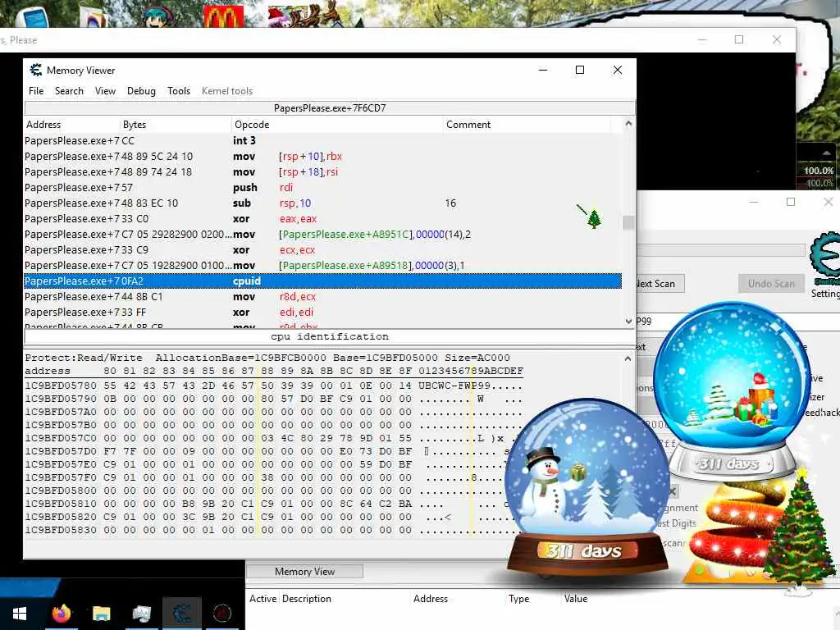Open the Search menu in Memory Viewer
Screen dimensions: 840x630
(69, 91)
